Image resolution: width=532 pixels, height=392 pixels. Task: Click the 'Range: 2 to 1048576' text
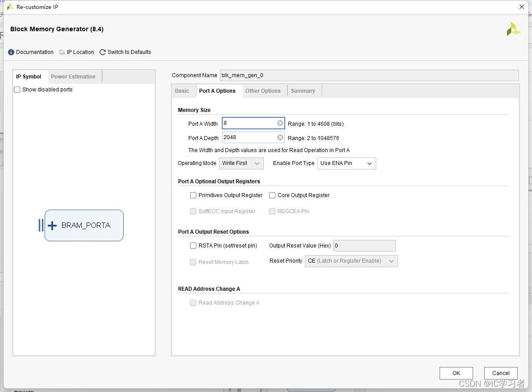[313, 138]
